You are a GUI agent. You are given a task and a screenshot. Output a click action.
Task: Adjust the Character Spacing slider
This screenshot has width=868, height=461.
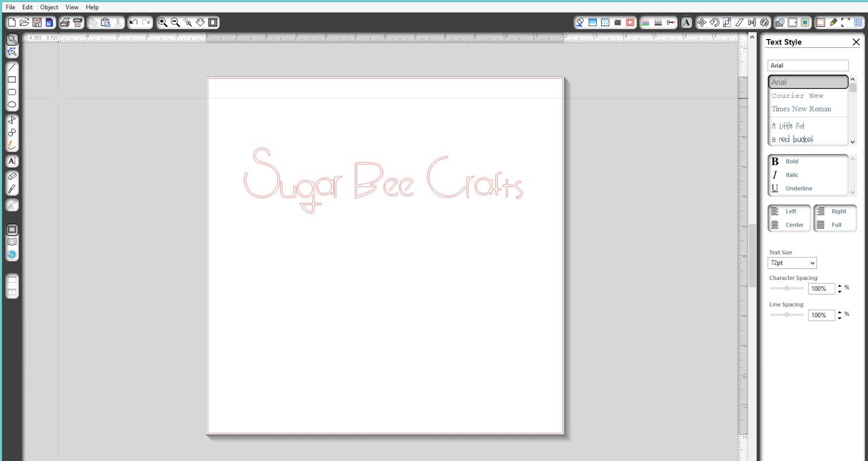[787, 289]
